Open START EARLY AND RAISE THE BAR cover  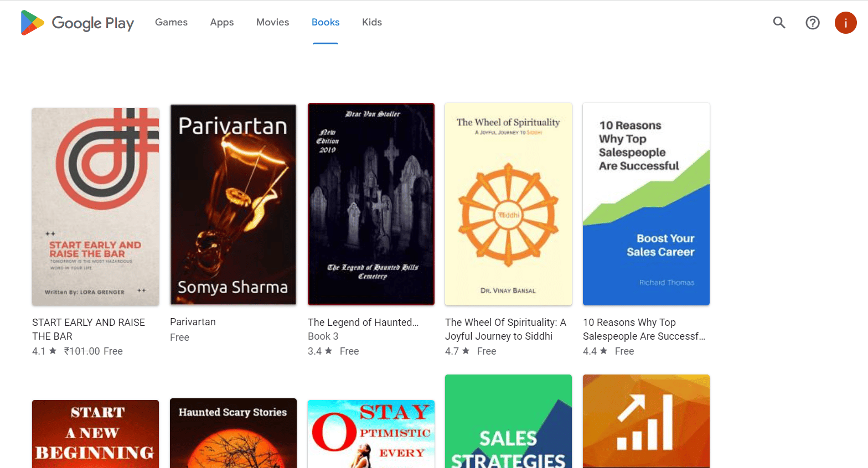[95, 207]
